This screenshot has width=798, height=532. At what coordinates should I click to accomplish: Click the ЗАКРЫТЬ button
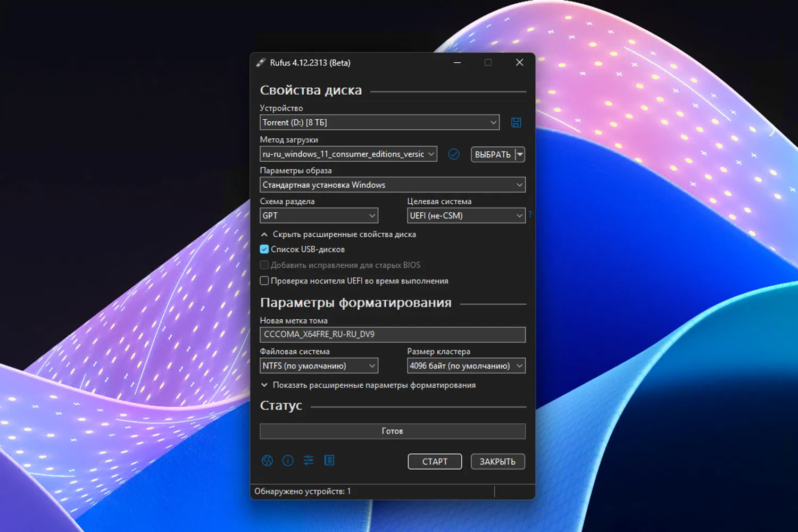498,462
